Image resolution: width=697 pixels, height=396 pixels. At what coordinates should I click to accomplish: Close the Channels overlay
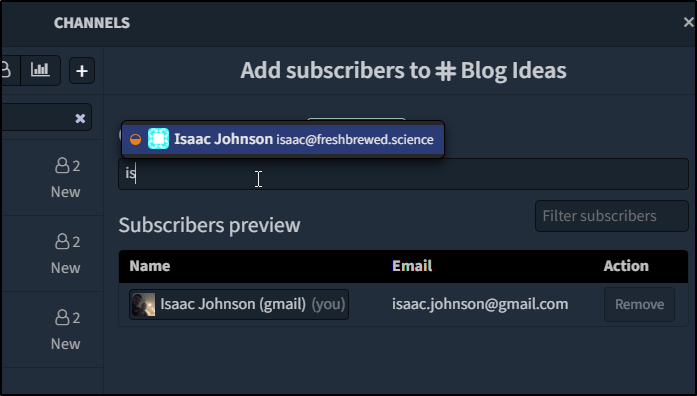688,22
